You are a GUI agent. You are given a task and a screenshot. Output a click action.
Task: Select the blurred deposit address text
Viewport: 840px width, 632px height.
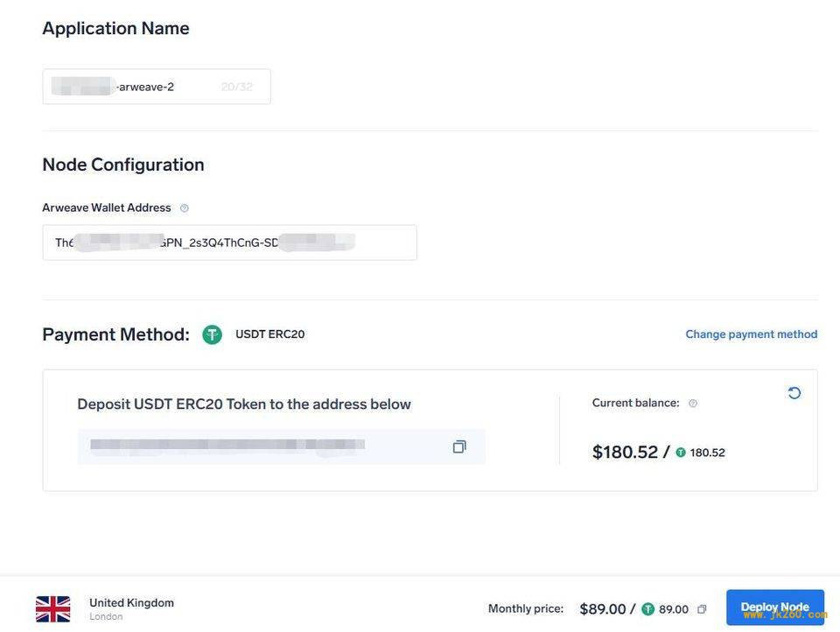[227, 445]
